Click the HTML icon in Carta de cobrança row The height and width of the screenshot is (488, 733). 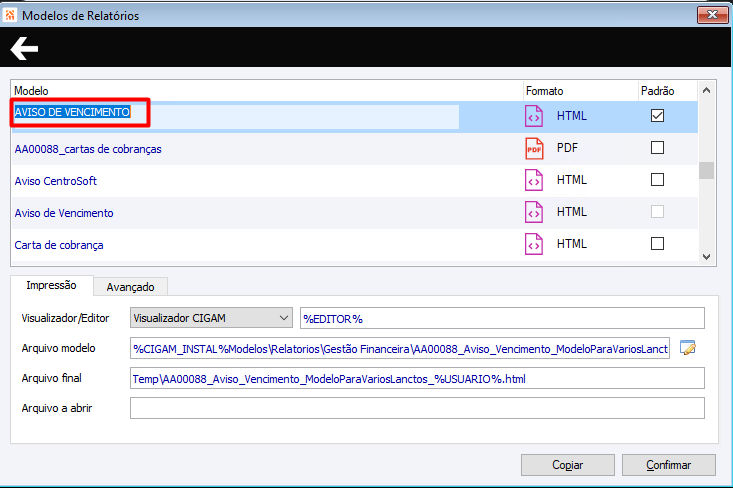click(534, 244)
